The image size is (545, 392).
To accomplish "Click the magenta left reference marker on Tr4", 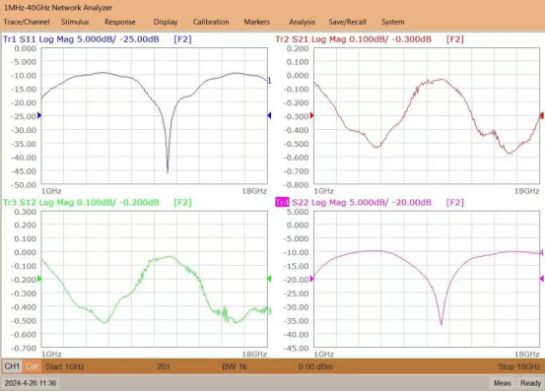I will click(x=311, y=279).
